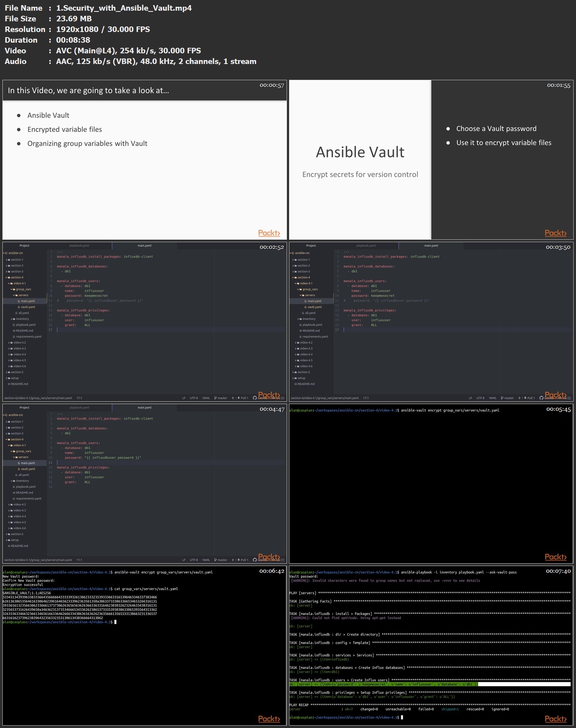
Task: In 00:02:52 frame, expand section-2 folder chevron
Action: (x=6, y=266)
